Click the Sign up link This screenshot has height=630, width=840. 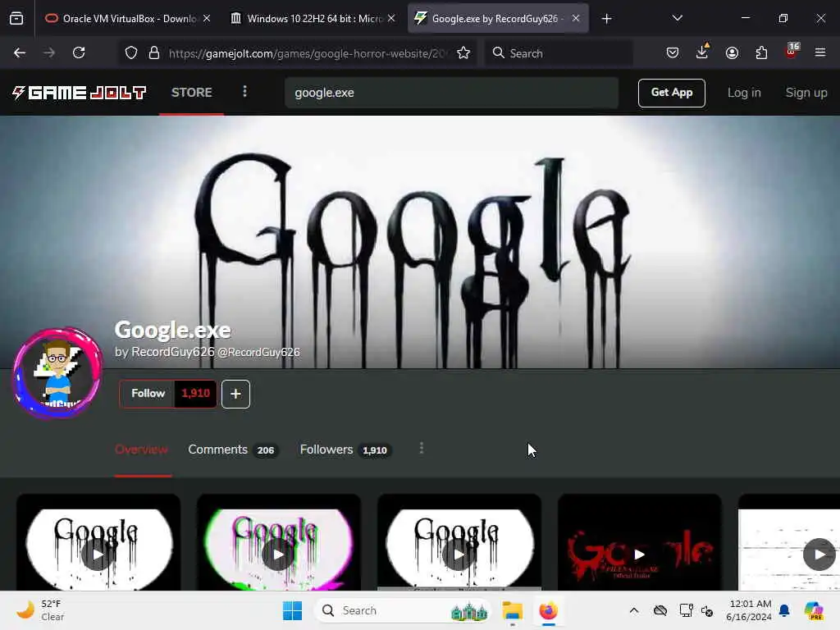[x=806, y=93]
